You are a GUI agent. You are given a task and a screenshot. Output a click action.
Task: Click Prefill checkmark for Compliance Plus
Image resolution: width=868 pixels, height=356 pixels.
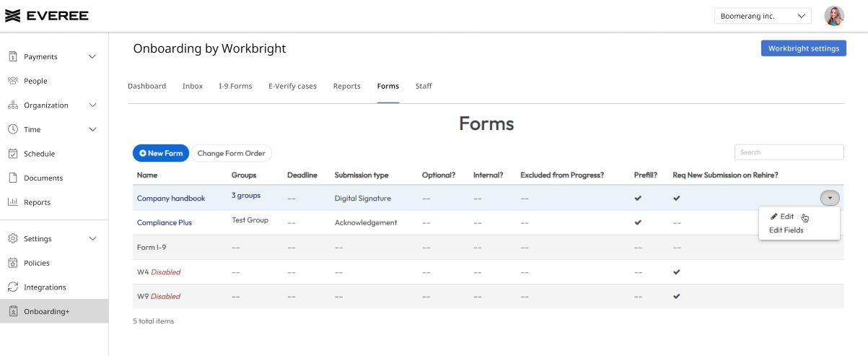coord(638,222)
